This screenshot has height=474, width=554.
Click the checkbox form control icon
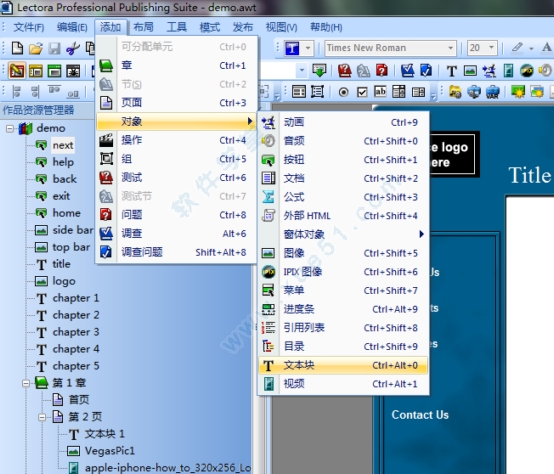click(362, 93)
